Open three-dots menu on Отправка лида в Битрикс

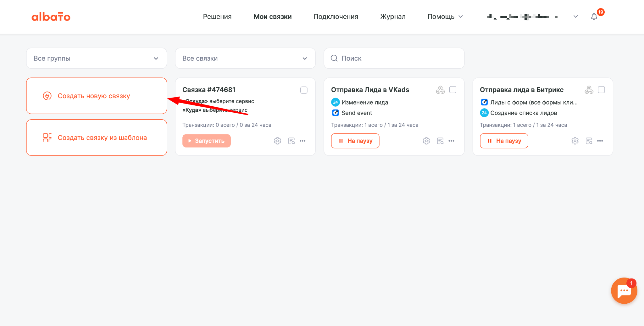tap(600, 141)
